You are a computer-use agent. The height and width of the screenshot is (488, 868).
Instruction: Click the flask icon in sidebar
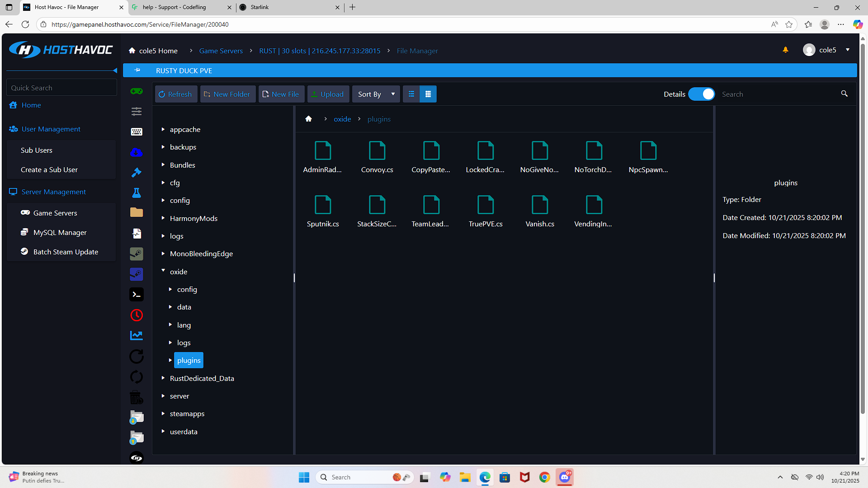tap(137, 193)
